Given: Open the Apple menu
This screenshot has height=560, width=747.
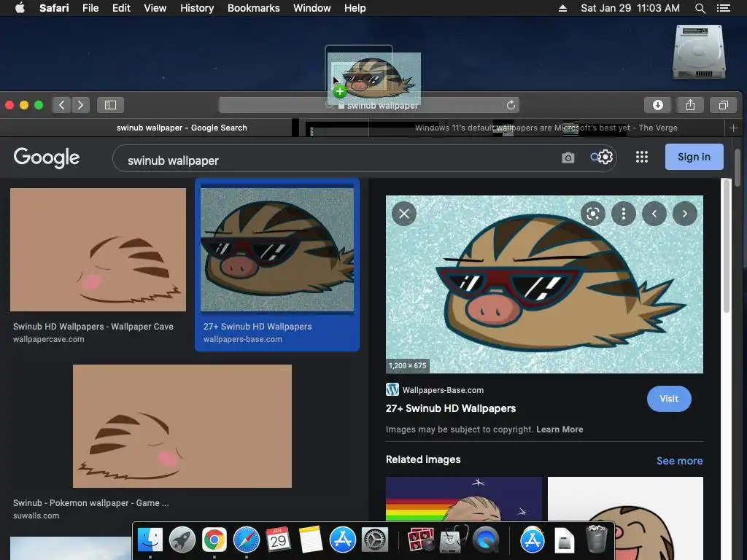Looking at the screenshot, I should point(20,8).
